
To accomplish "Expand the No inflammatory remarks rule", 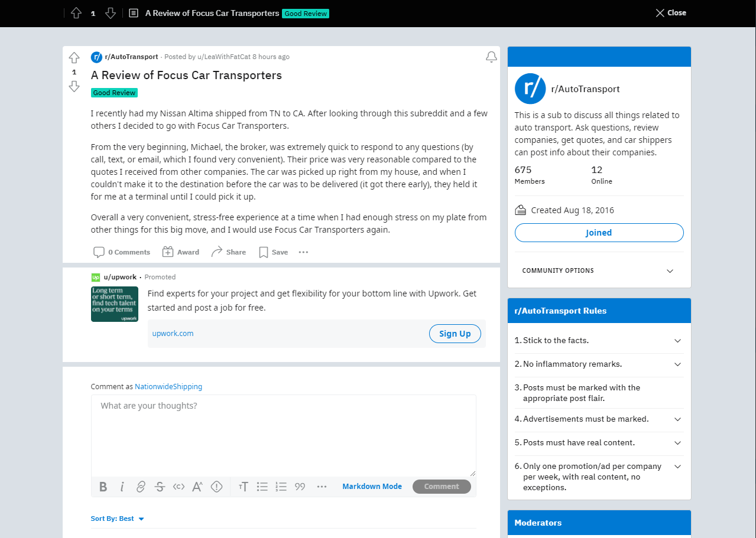I will [599, 364].
